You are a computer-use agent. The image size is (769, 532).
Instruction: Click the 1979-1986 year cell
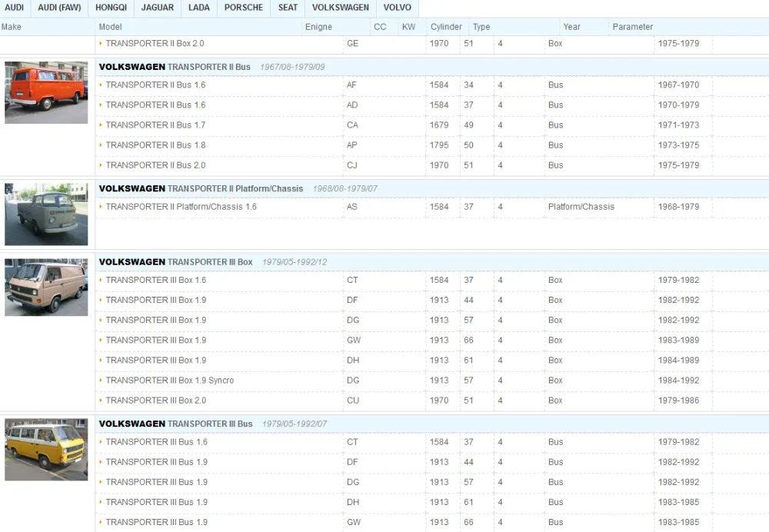tap(679, 401)
